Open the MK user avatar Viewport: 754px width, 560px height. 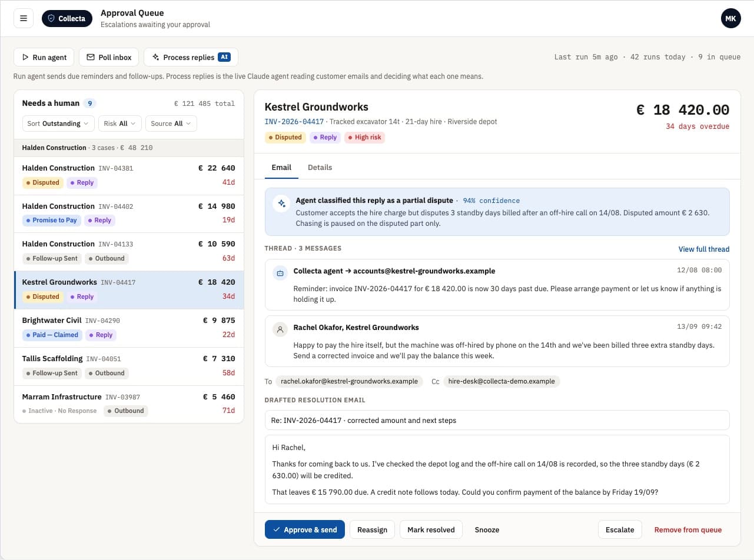pos(730,18)
